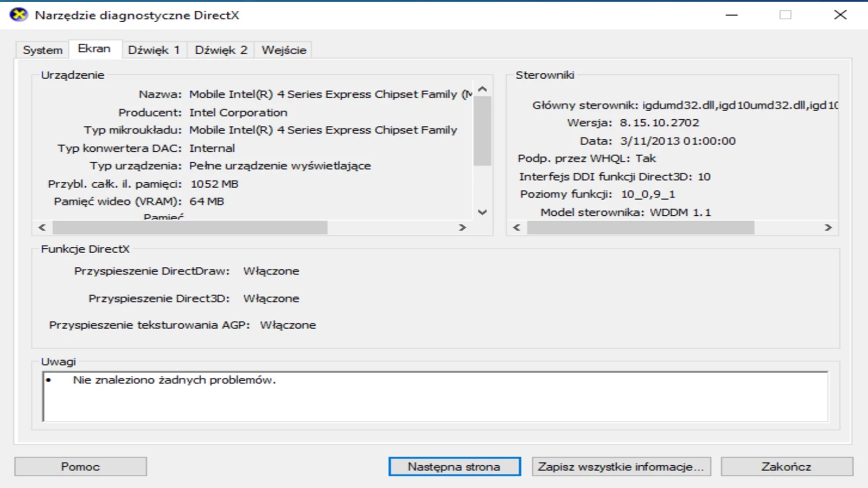Click left arrow of Sterowniki horizontal scrollbar
The height and width of the screenshot is (488, 868).
(516, 227)
